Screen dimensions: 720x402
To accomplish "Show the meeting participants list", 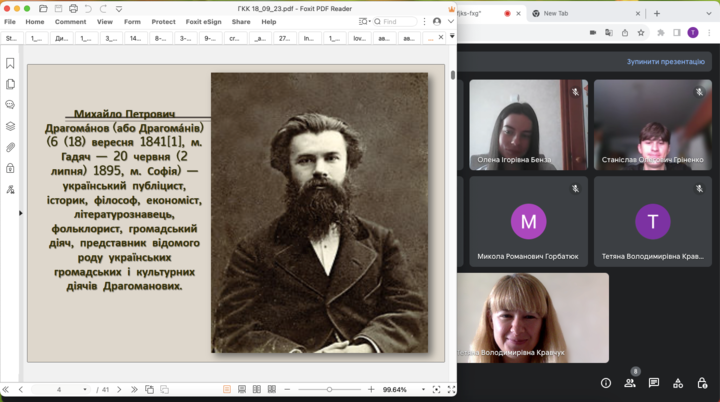I will click(630, 383).
